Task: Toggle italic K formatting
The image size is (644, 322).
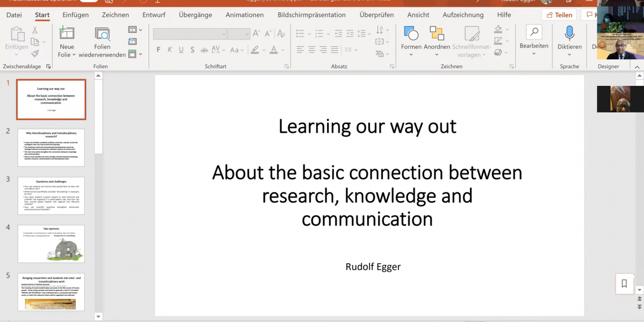Action: click(x=169, y=50)
